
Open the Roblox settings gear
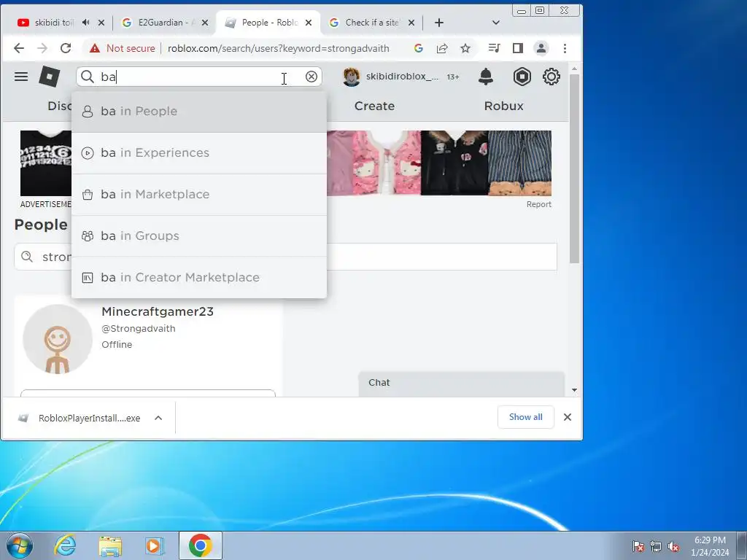tap(551, 77)
